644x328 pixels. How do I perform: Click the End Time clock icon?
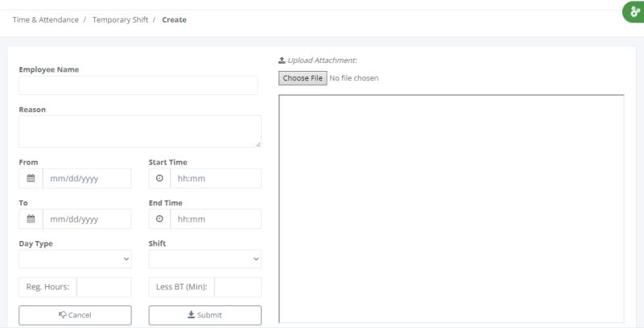pyautogui.click(x=159, y=219)
